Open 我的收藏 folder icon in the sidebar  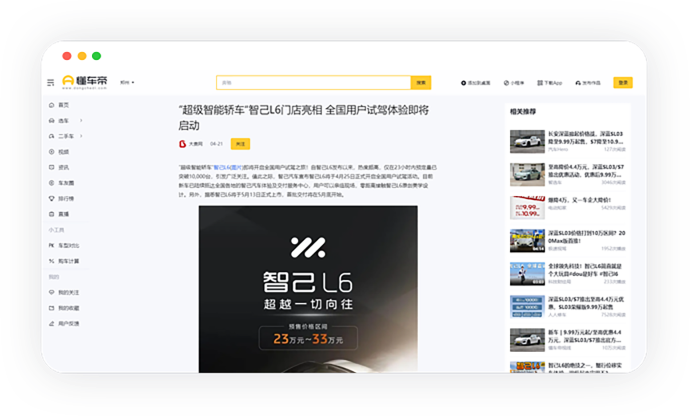click(x=51, y=308)
